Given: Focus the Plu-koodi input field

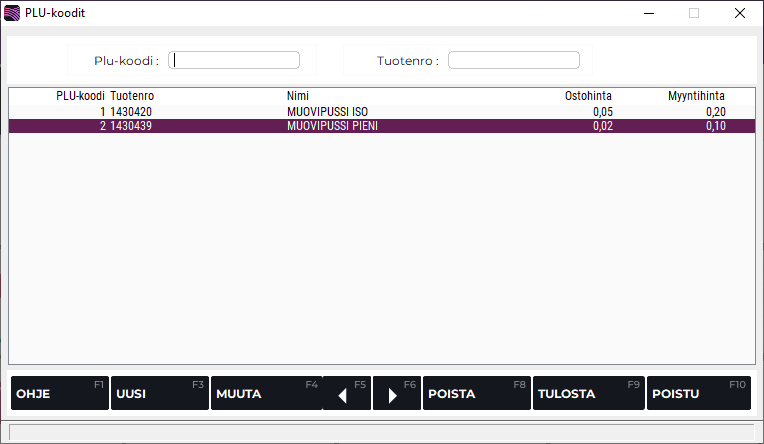Looking at the screenshot, I should click(235, 60).
